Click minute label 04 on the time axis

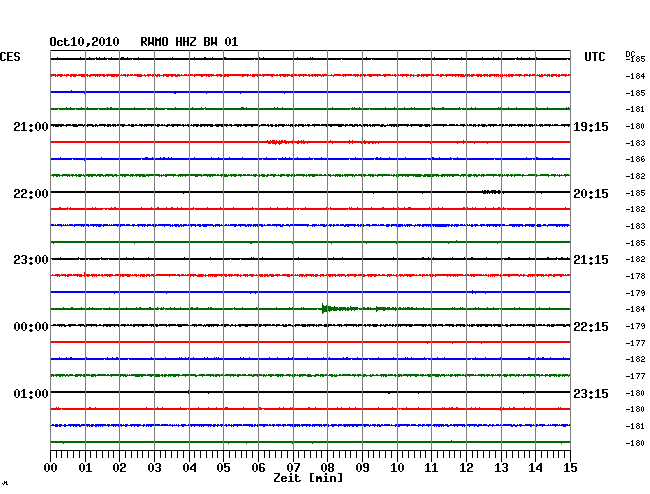(x=189, y=467)
